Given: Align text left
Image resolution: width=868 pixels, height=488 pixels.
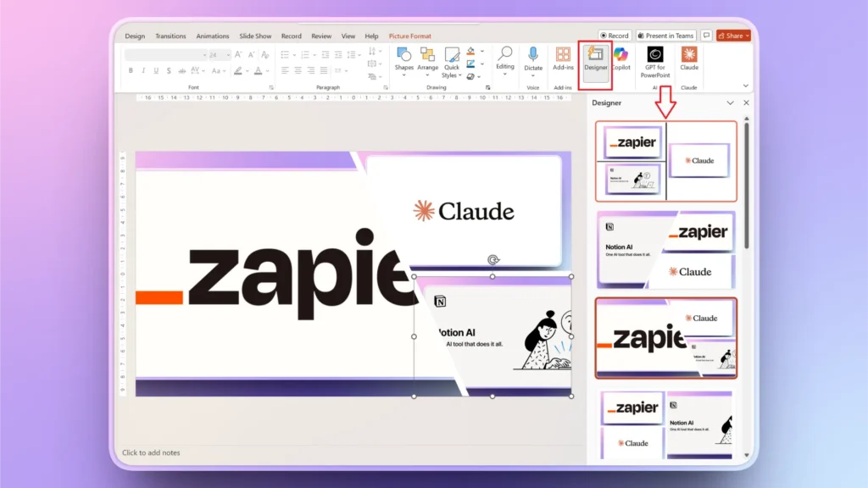Looking at the screenshot, I should [x=285, y=71].
